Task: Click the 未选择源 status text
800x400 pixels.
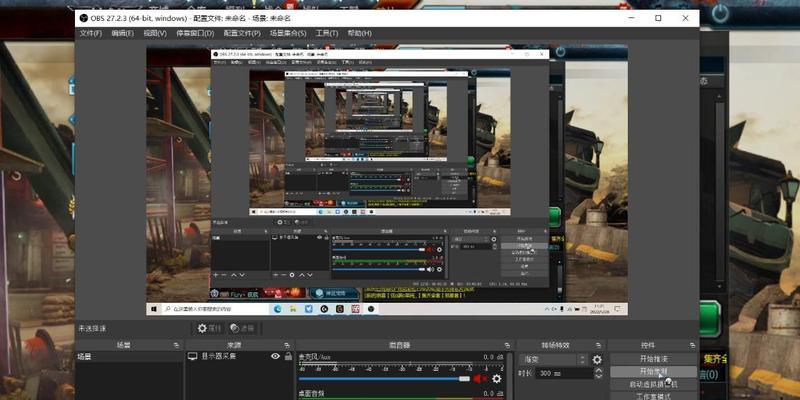Action: (x=92, y=328)
